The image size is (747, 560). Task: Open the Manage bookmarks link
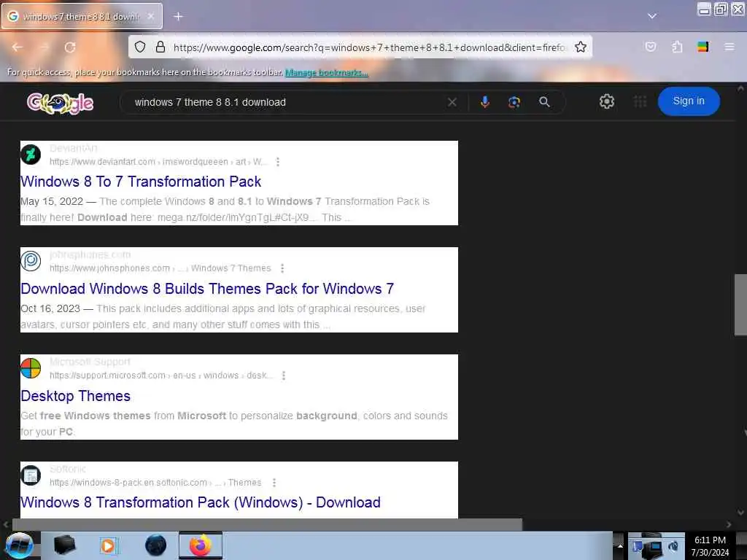326,72
